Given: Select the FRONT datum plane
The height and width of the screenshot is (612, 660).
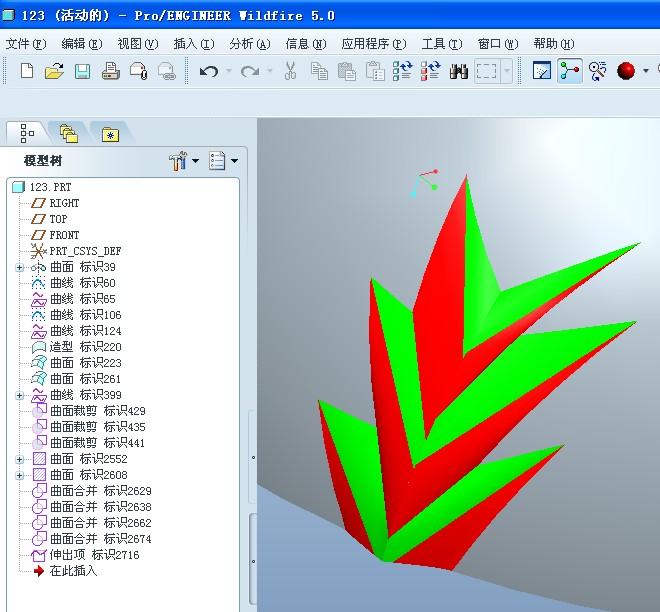Looking at the screenshot, I should click(55, 235).
